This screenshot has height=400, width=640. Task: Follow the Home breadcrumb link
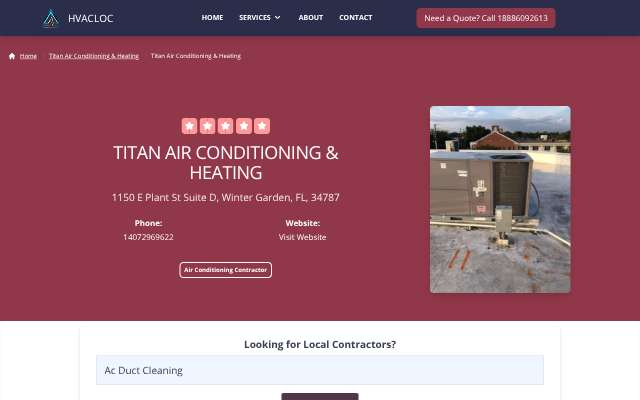[28, 56]
